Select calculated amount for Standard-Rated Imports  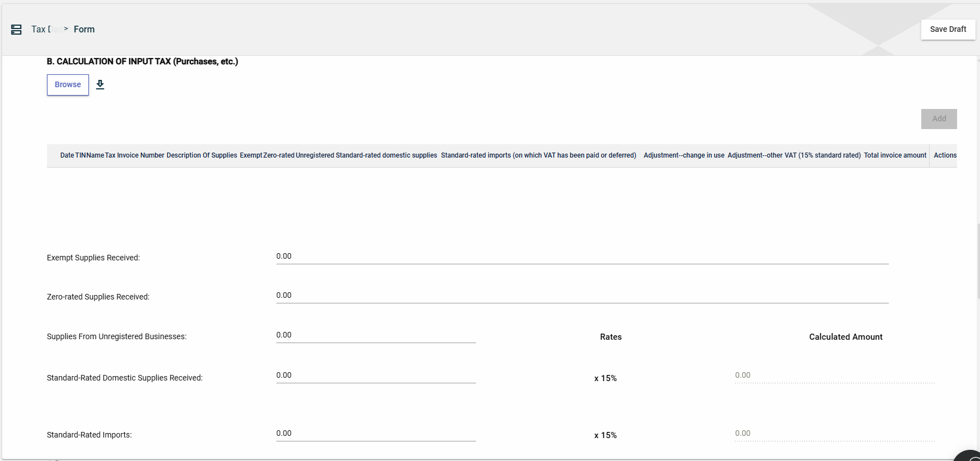point(834,434)
